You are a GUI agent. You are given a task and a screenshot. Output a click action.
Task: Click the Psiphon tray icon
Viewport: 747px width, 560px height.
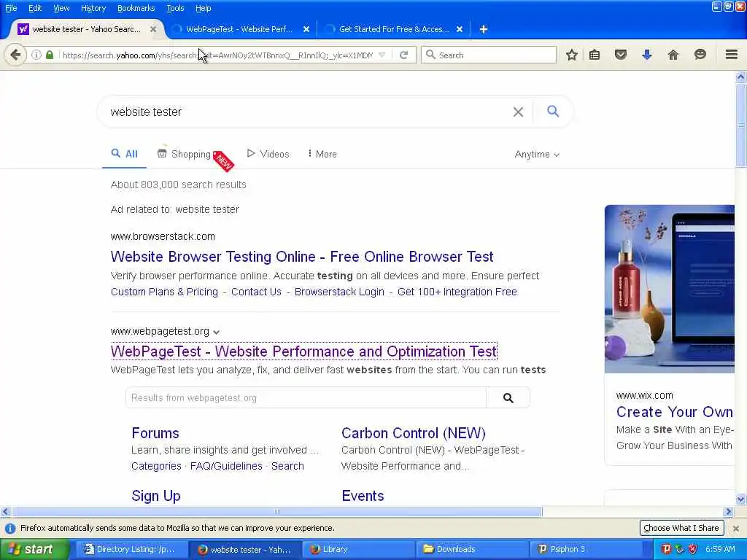666,549
